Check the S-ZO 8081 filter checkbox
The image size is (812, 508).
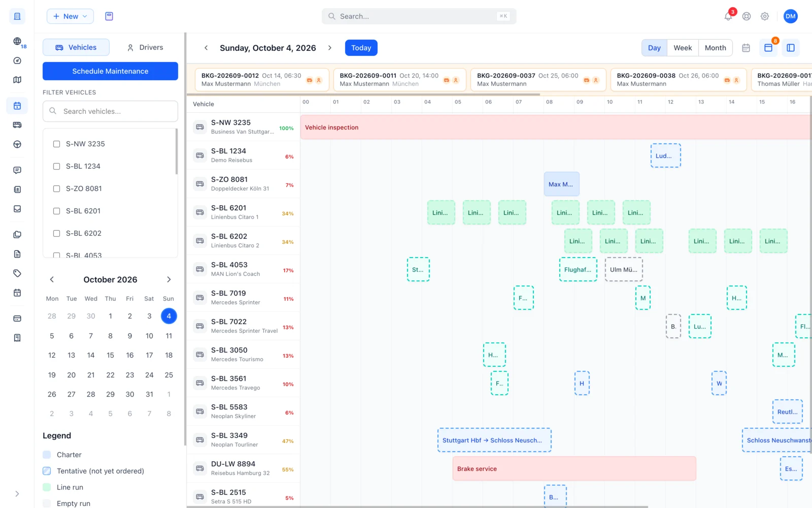[x=57, y=188]
